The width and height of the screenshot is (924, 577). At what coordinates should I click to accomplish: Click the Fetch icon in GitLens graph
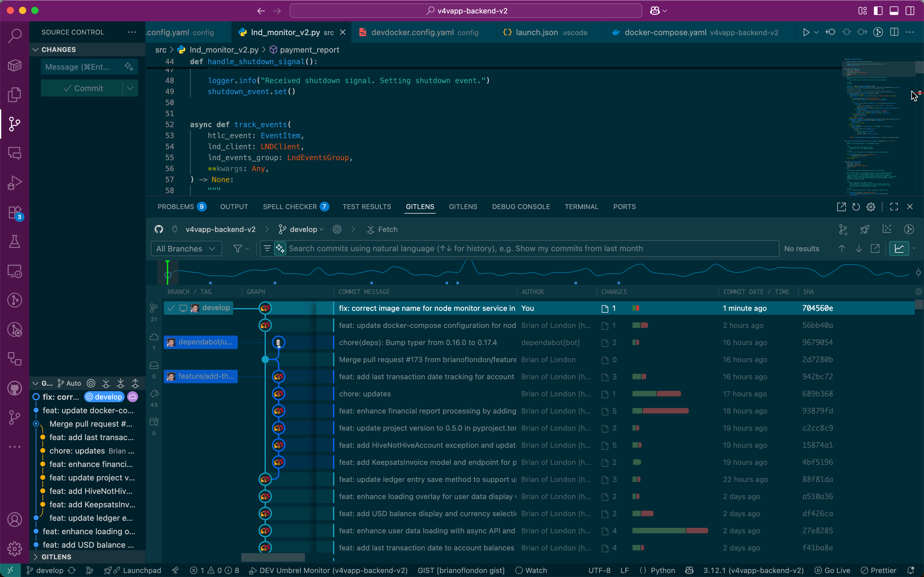click(x=370, y=229)
